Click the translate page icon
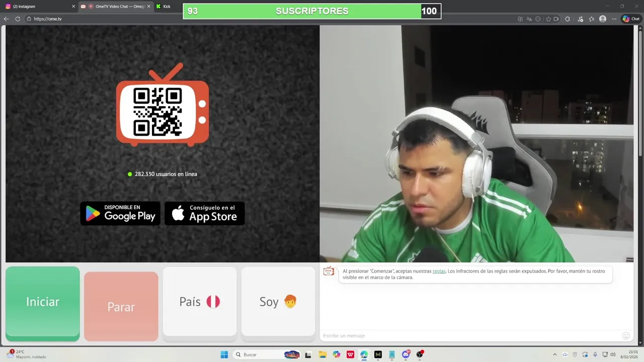644x362 pixels. 529,19
